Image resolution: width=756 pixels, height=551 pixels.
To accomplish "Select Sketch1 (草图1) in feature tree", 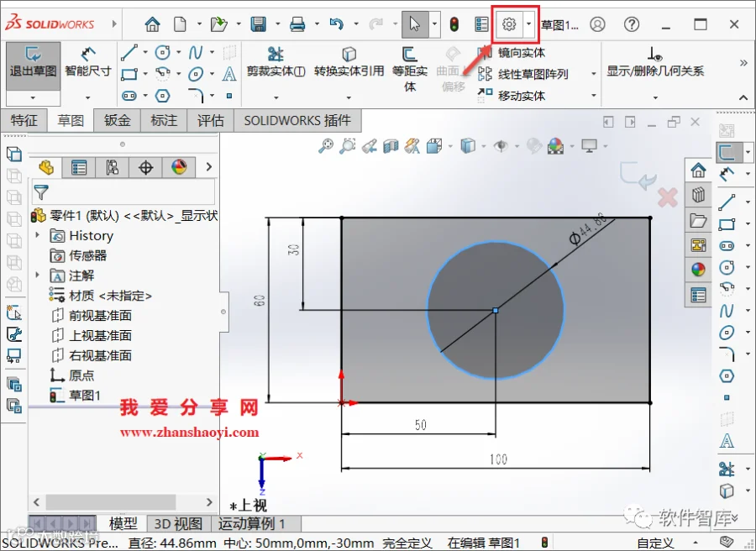I will click(x=76, y=396).
